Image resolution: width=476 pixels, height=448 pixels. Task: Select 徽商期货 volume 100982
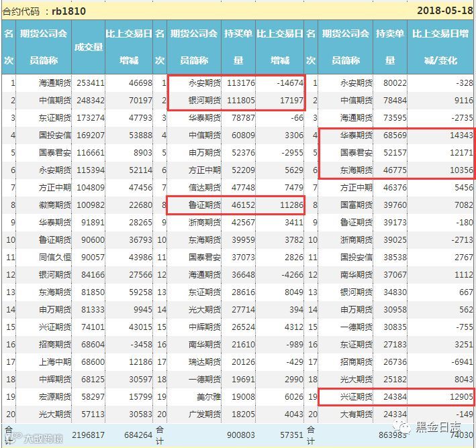91,205
